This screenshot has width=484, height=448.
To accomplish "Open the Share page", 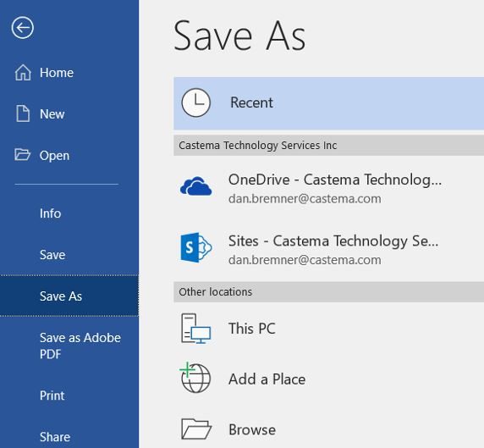I will (x=55, y=437).
